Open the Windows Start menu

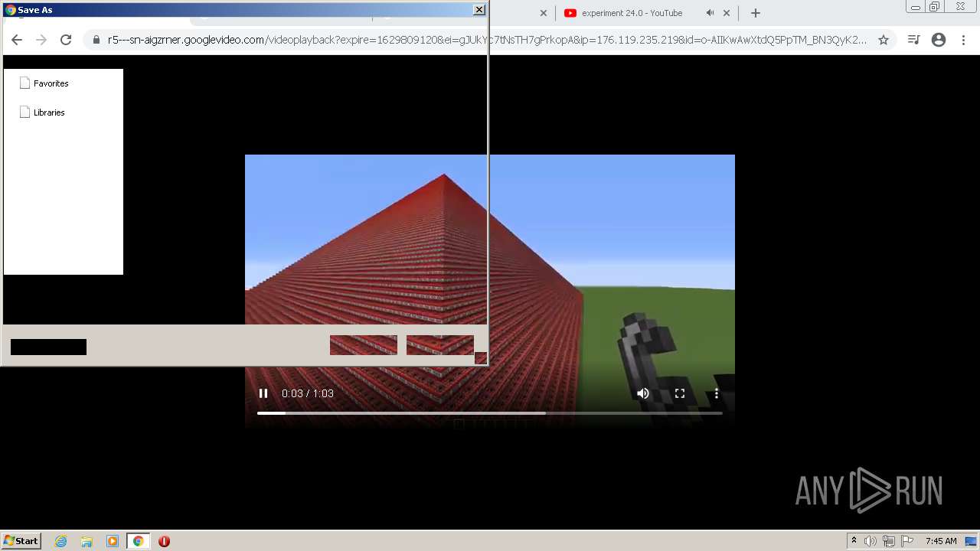coord(21,541)
